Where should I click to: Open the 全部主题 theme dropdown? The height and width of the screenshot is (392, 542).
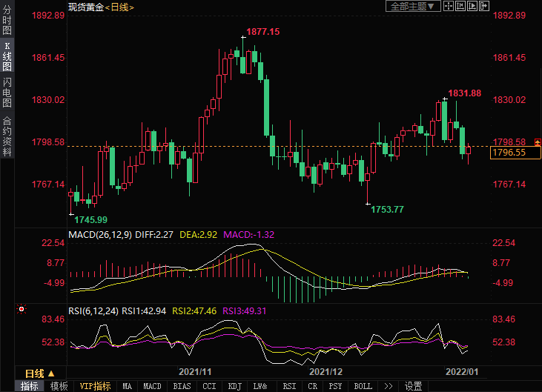pos(413,6)
